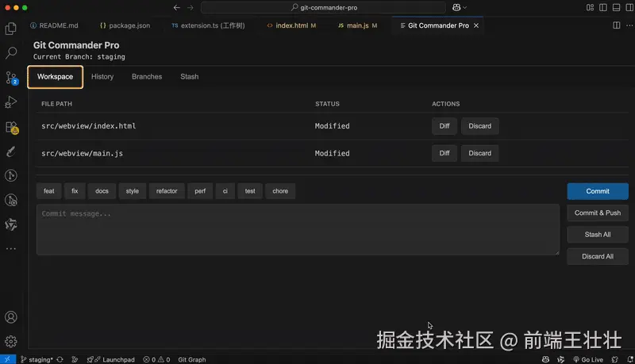Click the ellipsis for more activity bar views
Viewport: 635px width, 364px height.
click(x=11, y=249)
